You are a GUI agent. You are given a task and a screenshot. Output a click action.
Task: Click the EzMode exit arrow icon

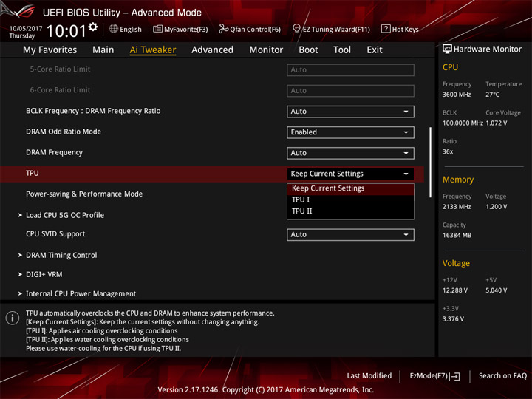tap(456, 376)
